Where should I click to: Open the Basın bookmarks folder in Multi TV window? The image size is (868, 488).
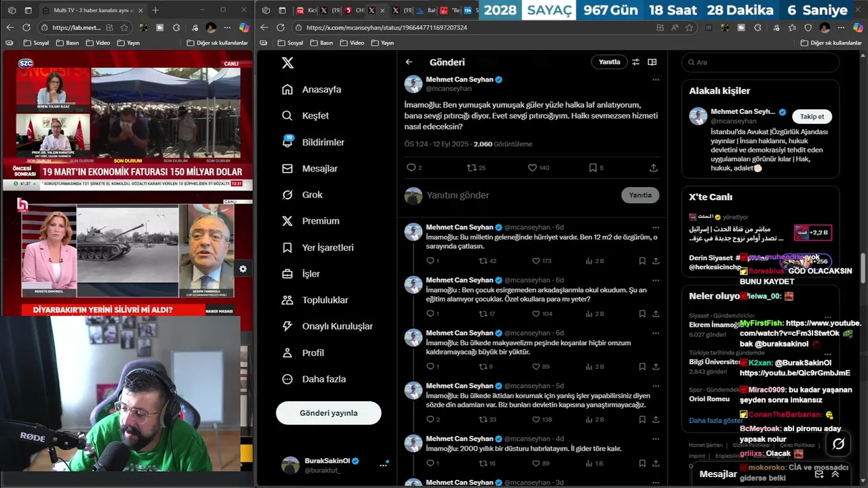point(67,43)
